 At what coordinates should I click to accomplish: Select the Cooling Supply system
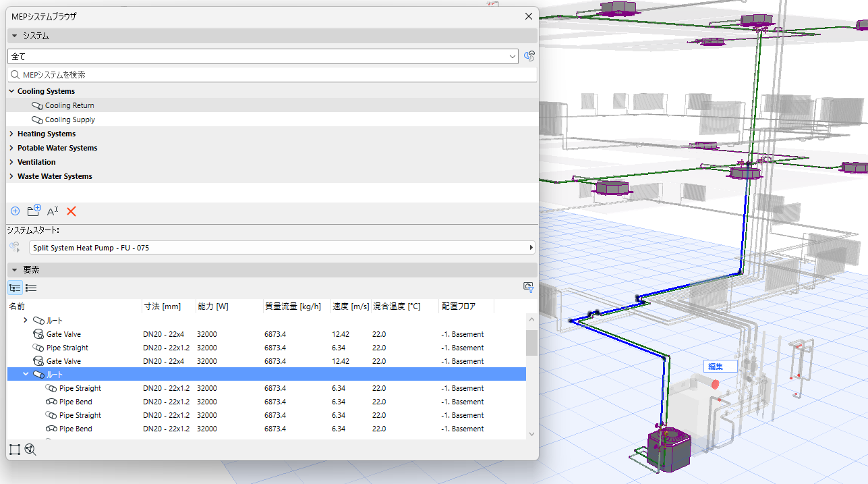70,119
